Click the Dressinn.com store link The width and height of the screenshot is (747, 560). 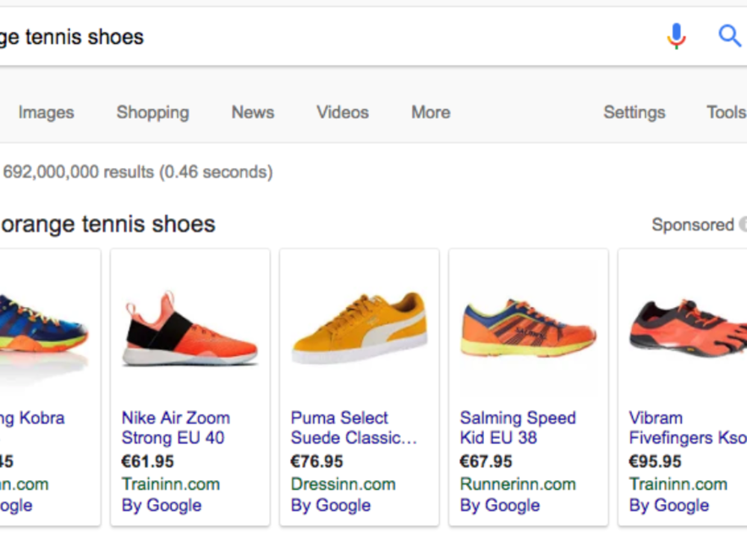pos(344,484)
